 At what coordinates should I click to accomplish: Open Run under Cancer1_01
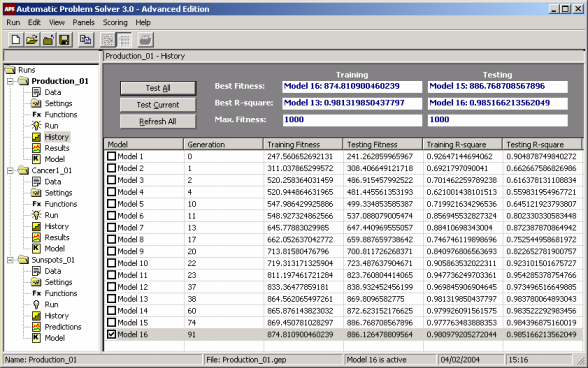51,215
